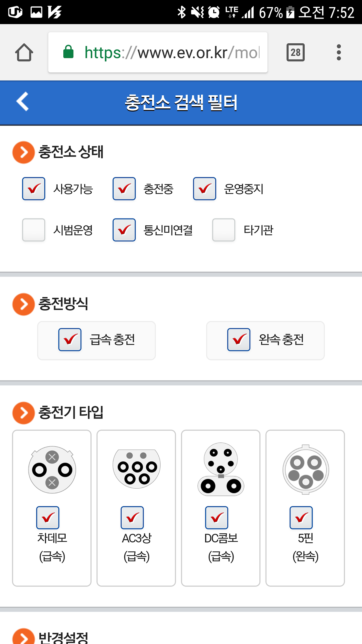Toggle the 완속 충전 checkbox
Viewport: 362px width, 644px height.
pyautogui.click(x=239, y=340)
